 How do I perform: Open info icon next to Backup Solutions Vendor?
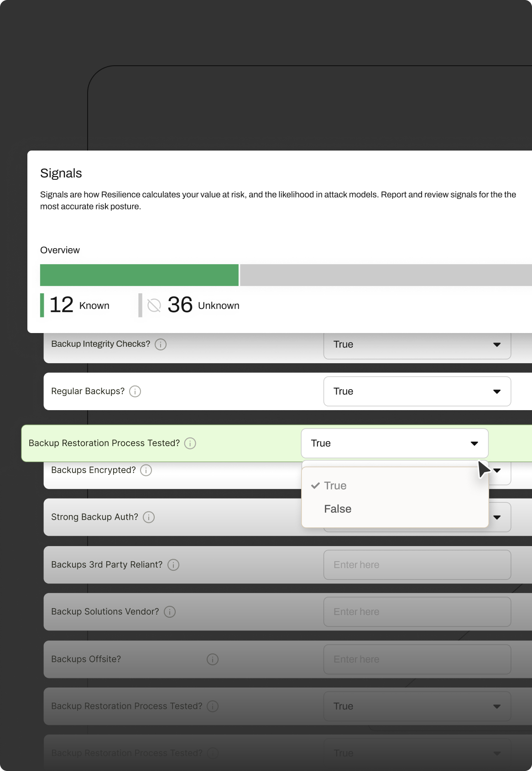(x=170, y=612)
